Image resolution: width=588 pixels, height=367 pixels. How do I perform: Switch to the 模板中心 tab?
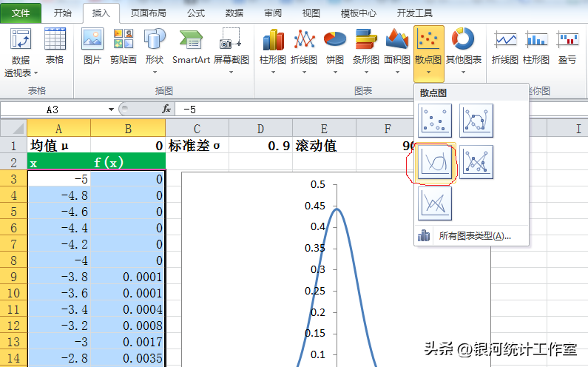coord(359,13)
